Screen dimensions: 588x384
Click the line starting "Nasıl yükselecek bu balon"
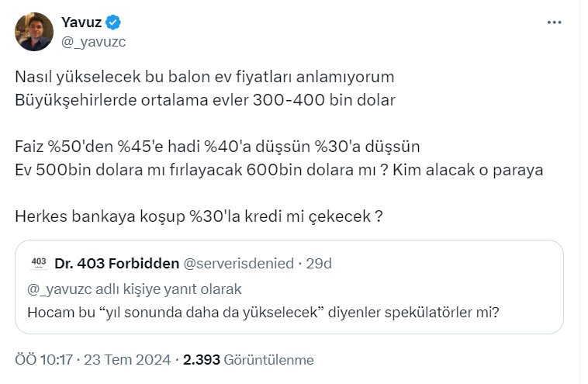(x=205, y=78)
